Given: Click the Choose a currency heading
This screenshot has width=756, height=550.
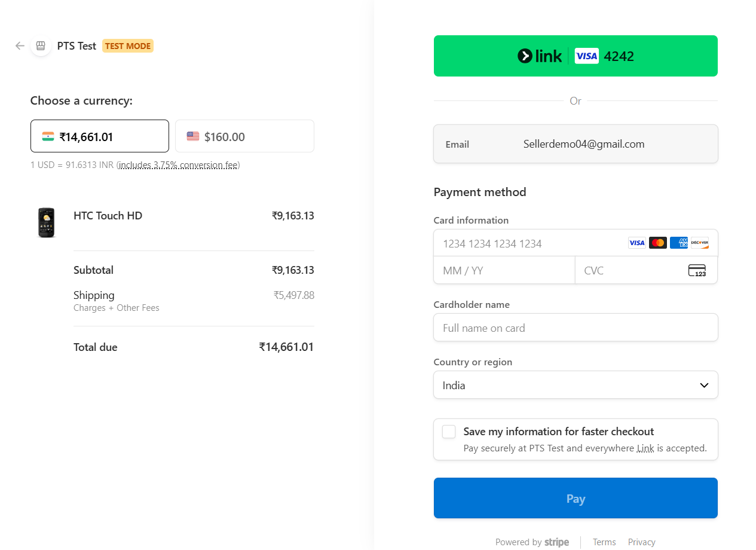Looking at the screenshot, I should pyautogui.click(x=81, y=100).
